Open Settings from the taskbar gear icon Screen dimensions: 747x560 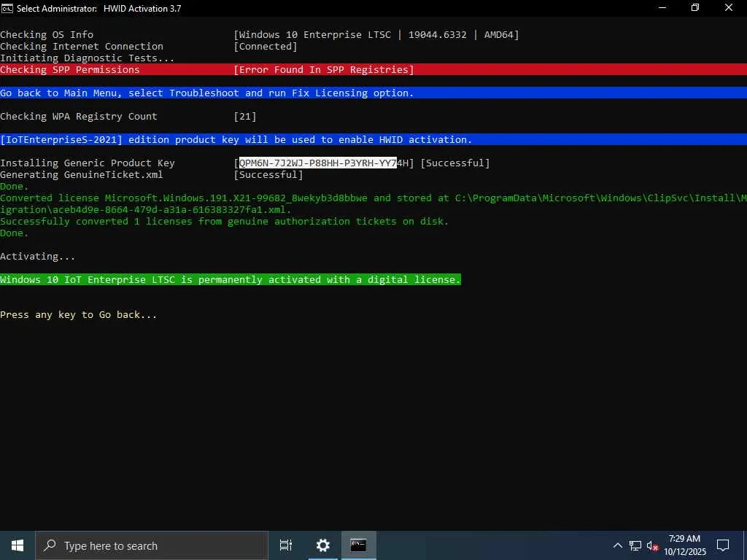click(x=323, y=545)
